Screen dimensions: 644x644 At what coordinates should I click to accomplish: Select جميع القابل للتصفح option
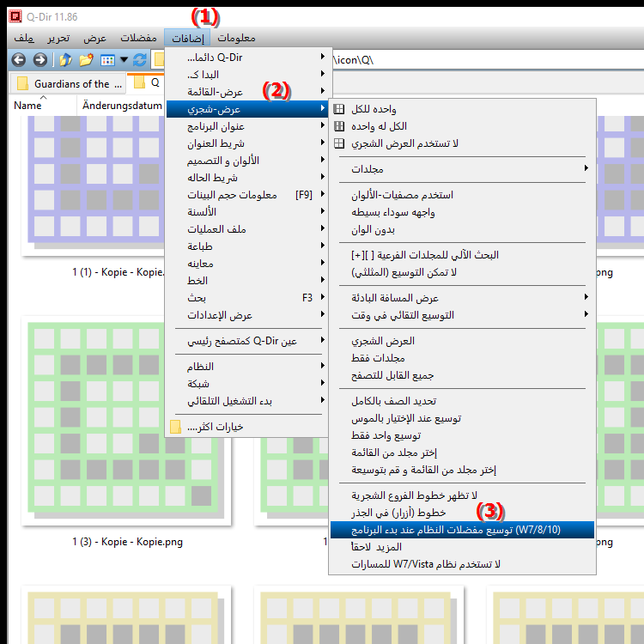pos(462,375)
